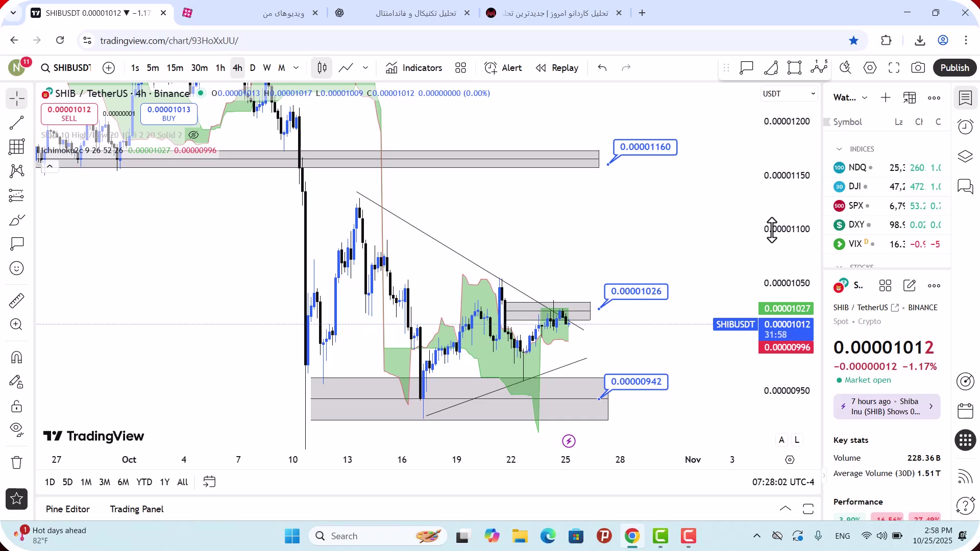The image size is (980, 551).
Task: Click the trash remove objects icon
Action: [17, 463]
